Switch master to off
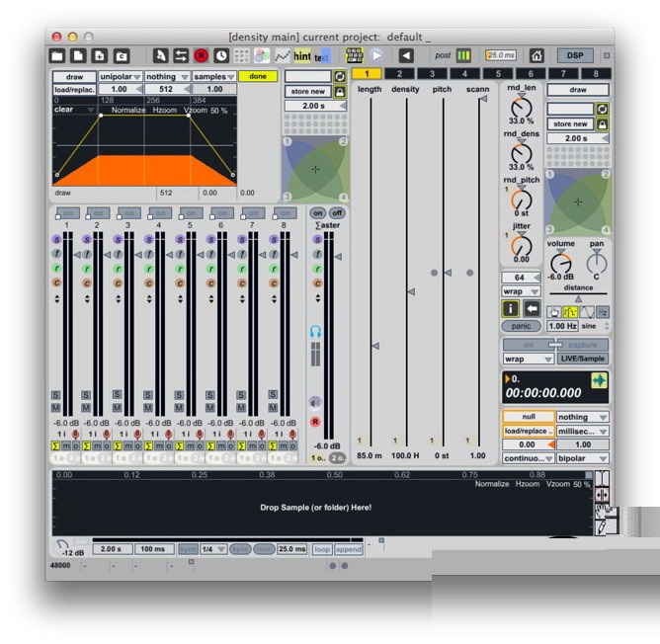660x644 pixels. 337,213
